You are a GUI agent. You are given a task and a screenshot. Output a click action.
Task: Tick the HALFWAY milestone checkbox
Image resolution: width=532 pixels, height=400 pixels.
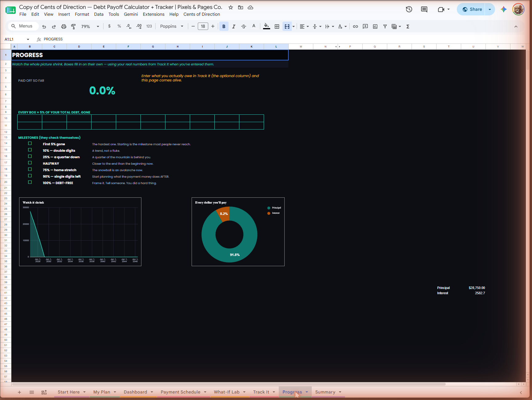point(30,163)
